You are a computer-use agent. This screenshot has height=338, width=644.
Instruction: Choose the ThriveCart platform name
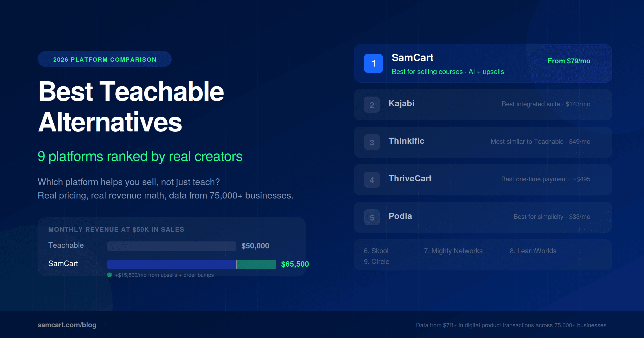(410, 179)
